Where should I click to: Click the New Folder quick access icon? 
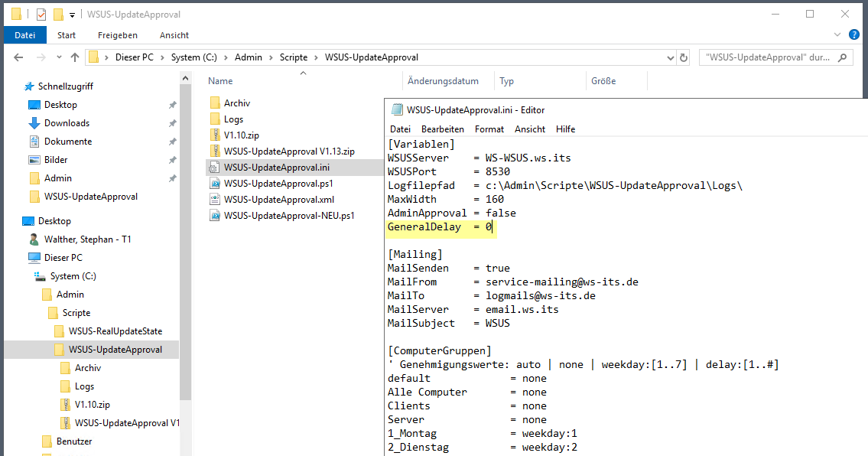click(x=57, y=15)
